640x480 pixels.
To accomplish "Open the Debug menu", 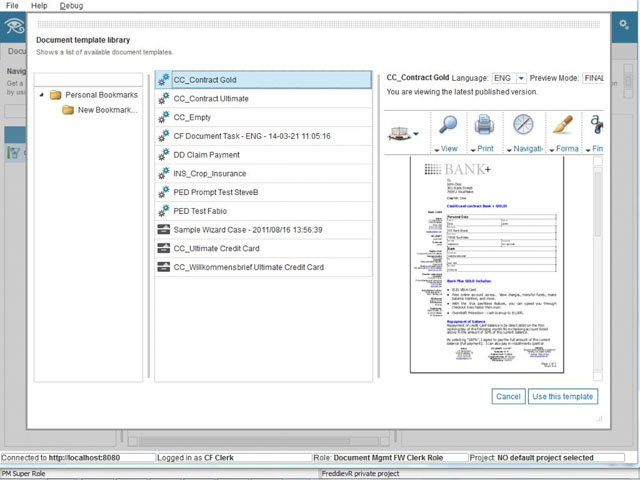I will [71, 6].
